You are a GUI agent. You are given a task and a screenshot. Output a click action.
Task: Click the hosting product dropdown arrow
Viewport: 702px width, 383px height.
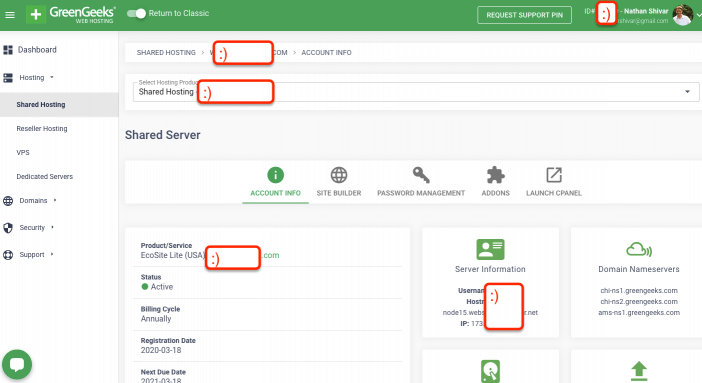tap(687, 91)
